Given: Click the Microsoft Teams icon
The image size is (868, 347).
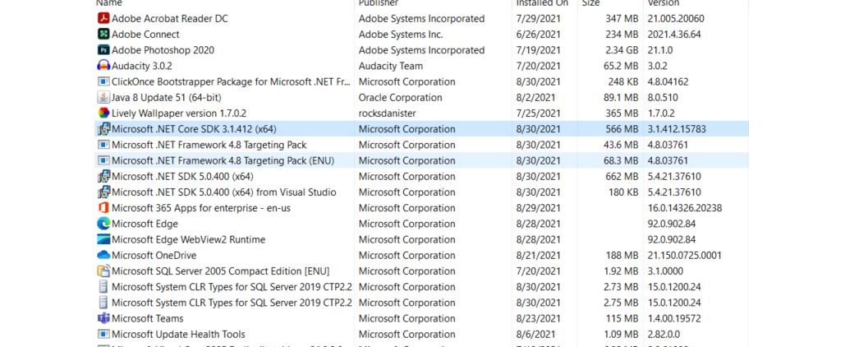Looking at the screenshot, I should point(103,319).
